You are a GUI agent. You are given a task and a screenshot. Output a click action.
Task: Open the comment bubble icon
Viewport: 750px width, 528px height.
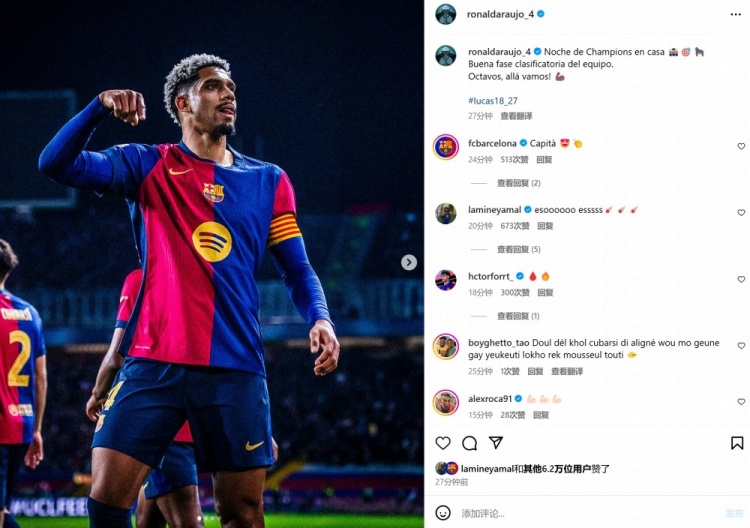click(x=469, y=443)
